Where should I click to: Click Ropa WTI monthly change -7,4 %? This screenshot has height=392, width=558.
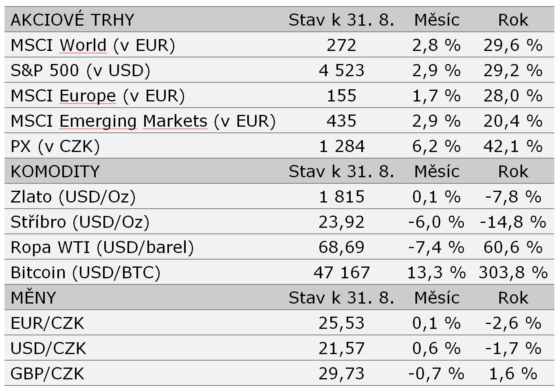click(436, 247)
